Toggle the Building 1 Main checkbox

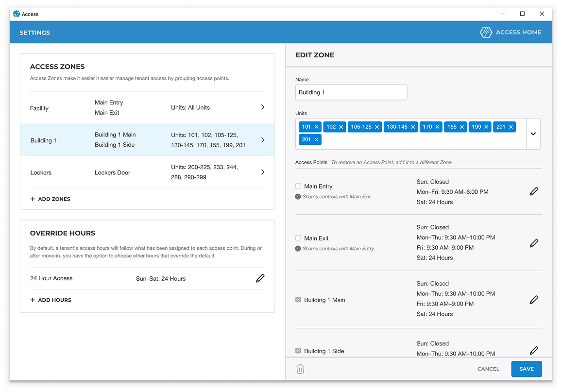[298, 300]
